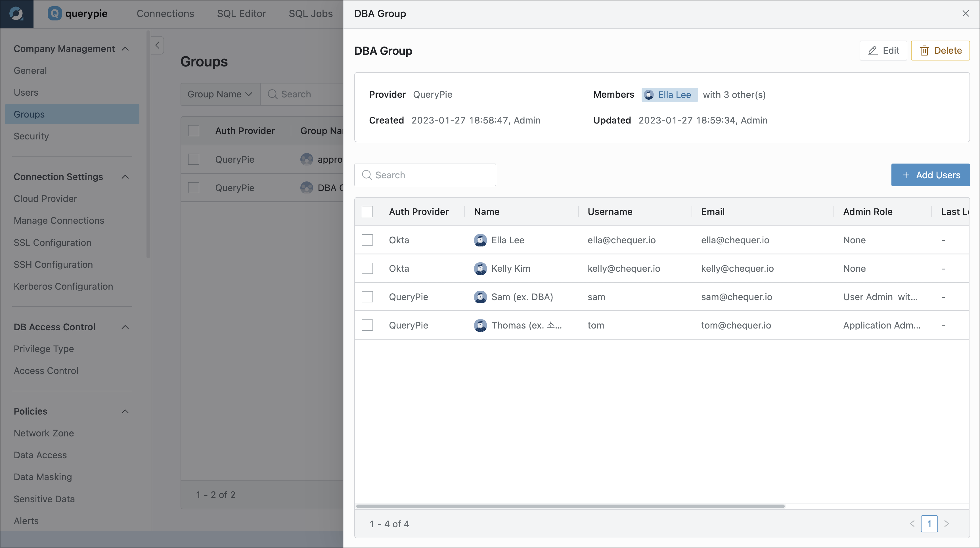This screenshot has height=548, width=980.
Task: Click the trash Delete button
Action: pyautogui.click(x=940, y=51)
